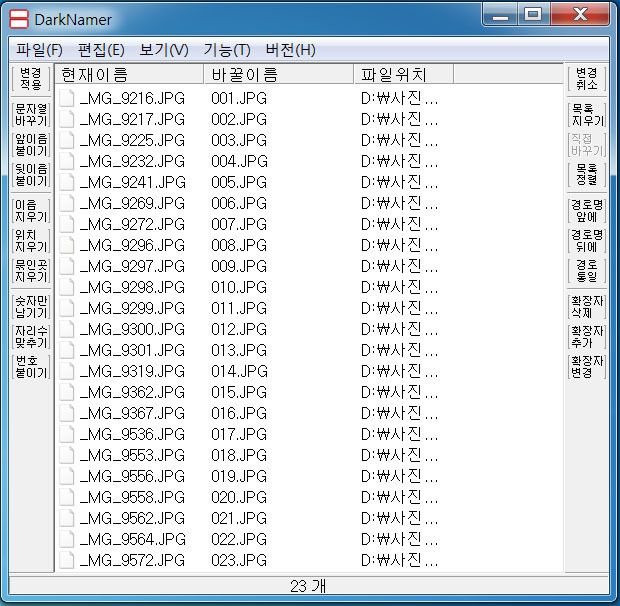
Task: Select the row _MG_9225.JPG
Action: click(x=255, y=140)
